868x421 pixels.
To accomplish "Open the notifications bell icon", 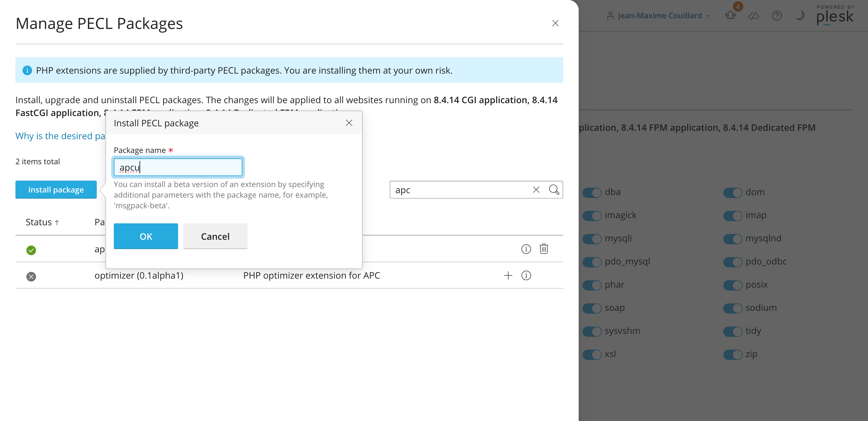I will click(730, 15).
